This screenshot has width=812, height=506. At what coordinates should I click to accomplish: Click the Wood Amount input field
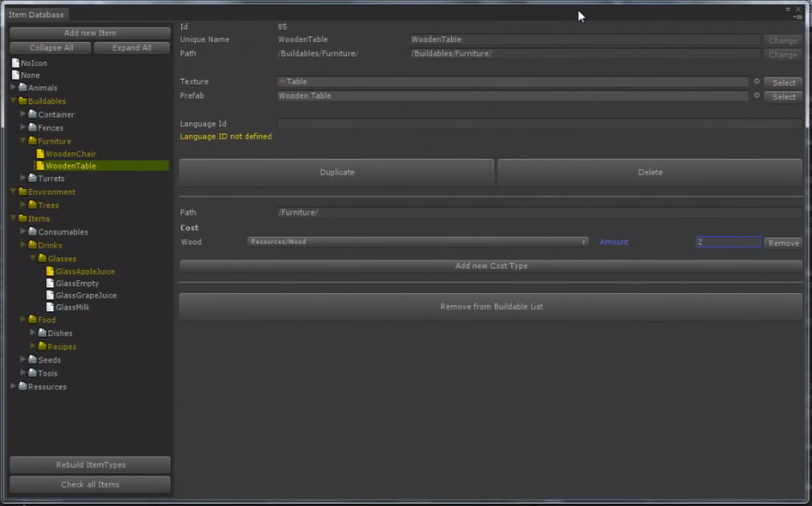[727, 242]
